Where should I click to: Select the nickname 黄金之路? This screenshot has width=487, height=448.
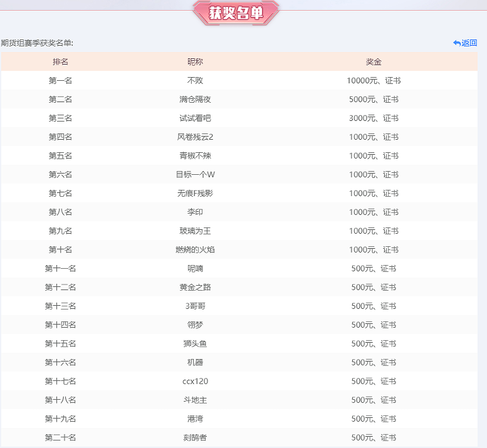195,288
